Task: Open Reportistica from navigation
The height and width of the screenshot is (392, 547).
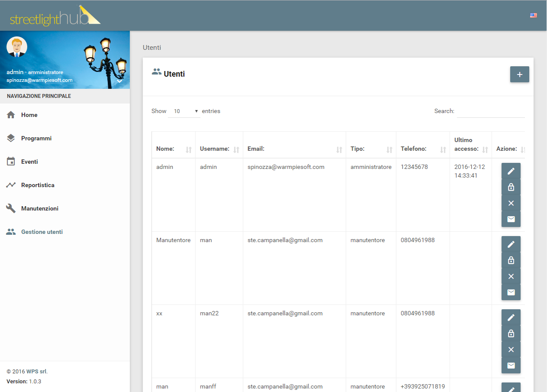Action: pos(65,185)
